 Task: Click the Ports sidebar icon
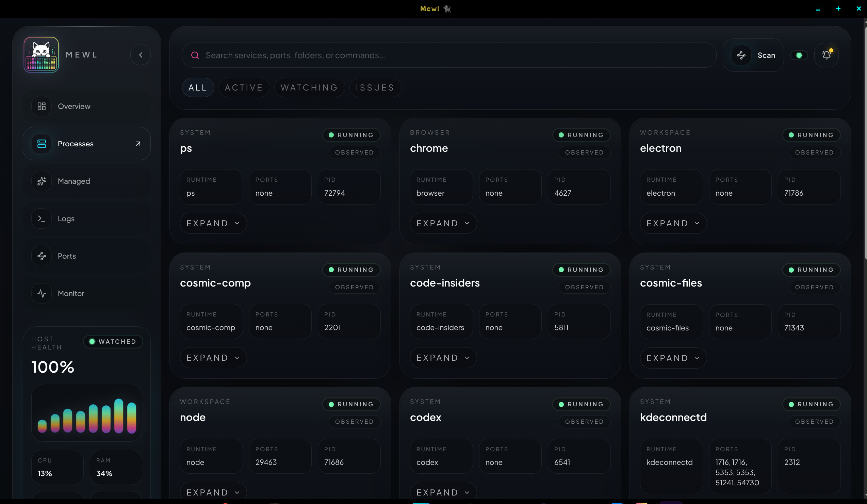tap(42, 256)
